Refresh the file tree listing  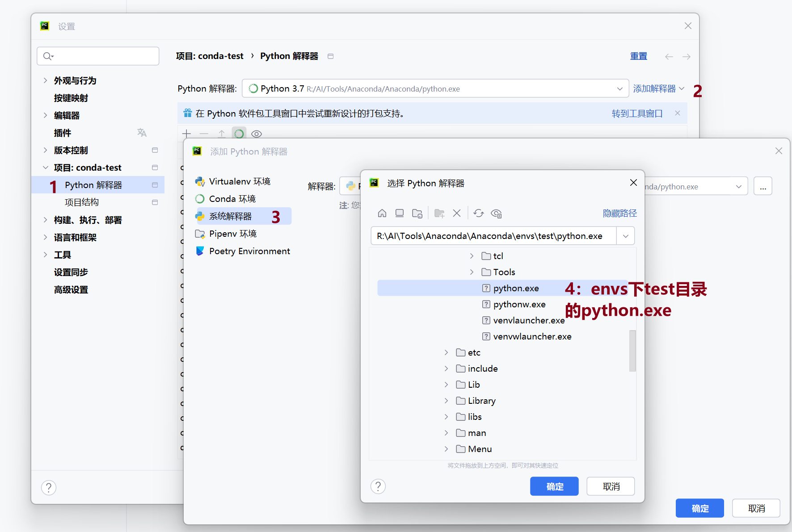pyautogui.click(x=479, y=214)
